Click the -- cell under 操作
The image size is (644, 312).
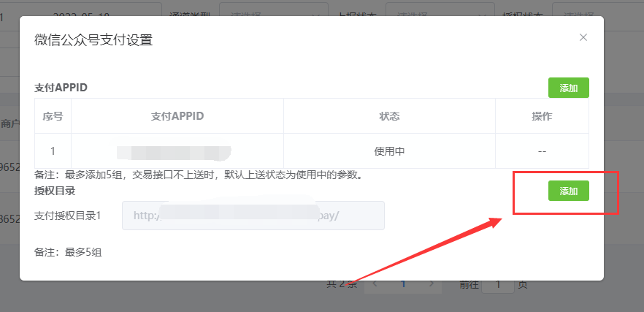(x=542, y=151)
